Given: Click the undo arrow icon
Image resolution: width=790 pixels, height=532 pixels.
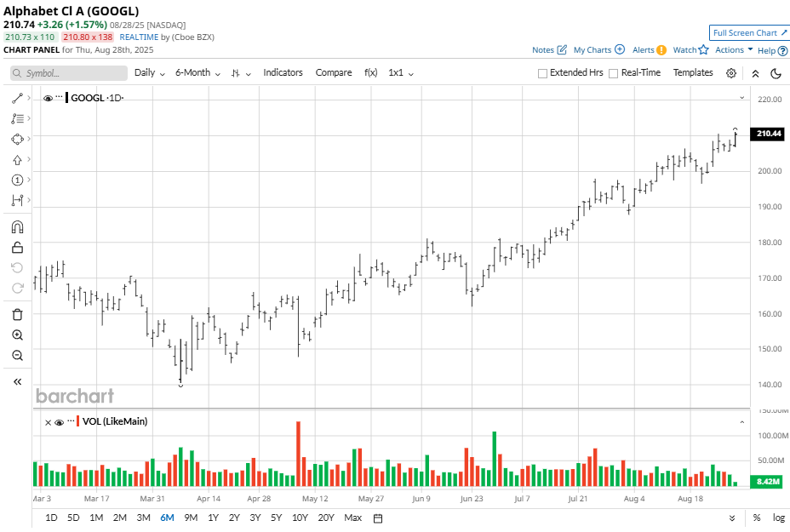Looking at the screenshot, I should 17,267.
